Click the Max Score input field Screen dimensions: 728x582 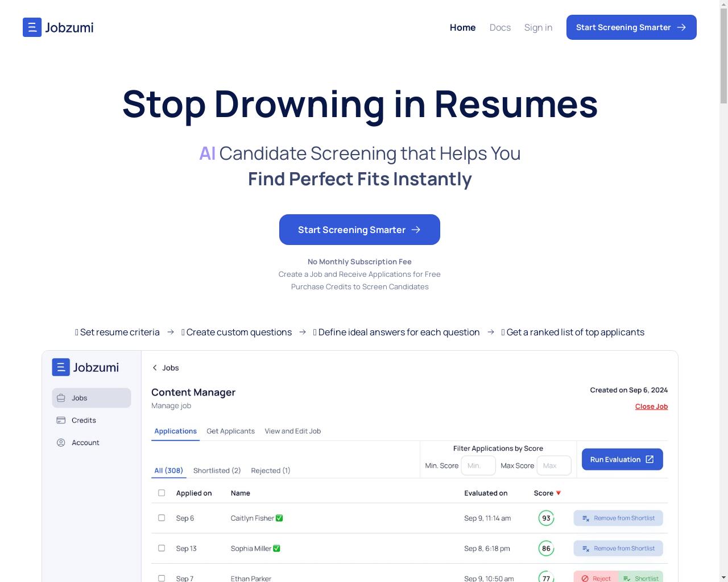coord(554,465)
